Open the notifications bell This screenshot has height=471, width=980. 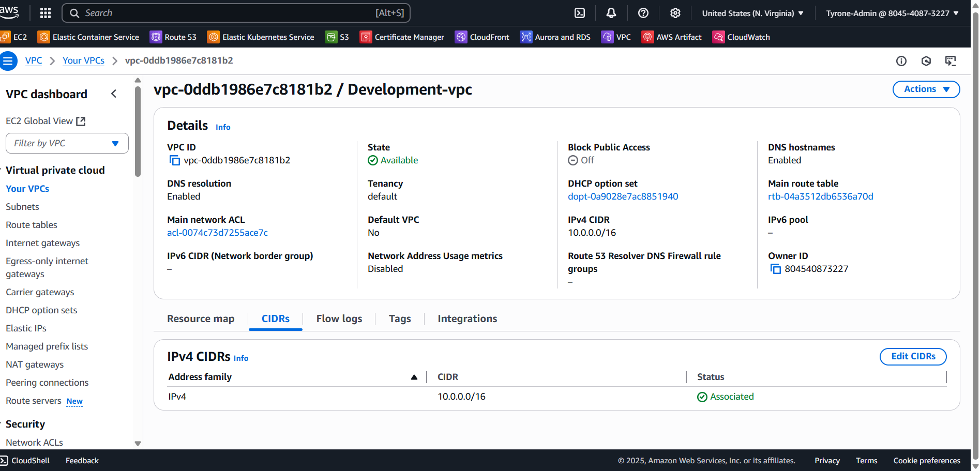click(x=611, y=13)
